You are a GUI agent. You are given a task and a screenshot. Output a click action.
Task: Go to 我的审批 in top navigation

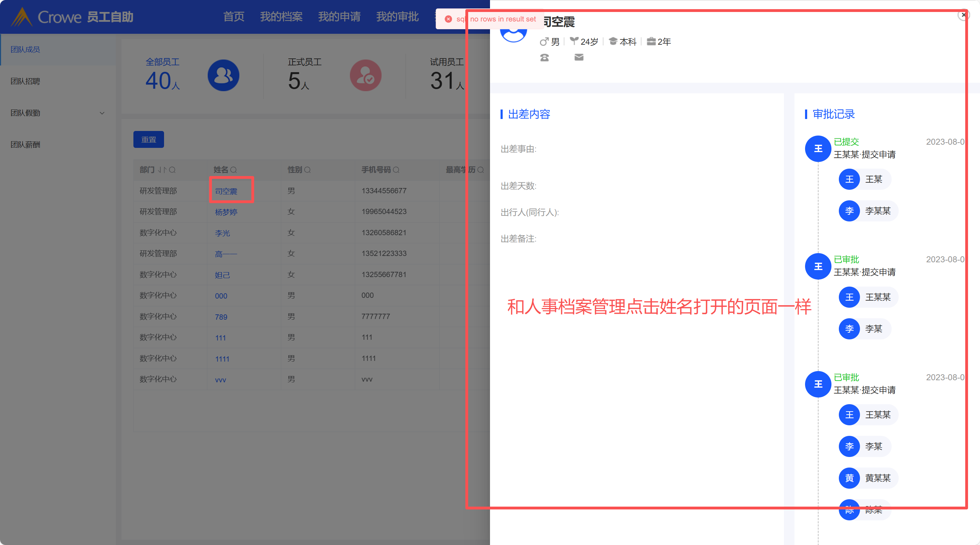[397, 17]
